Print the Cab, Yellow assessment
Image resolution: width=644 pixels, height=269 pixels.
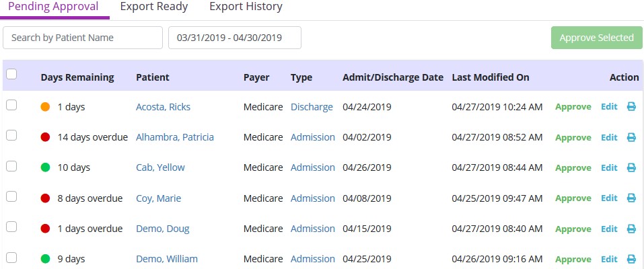point(631,168)
